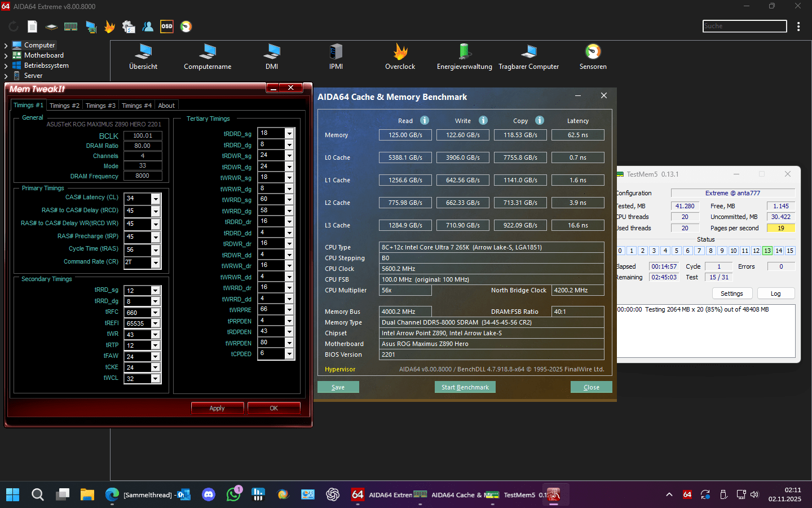Click the info icon next to Read column
This screenshot has width=812, height=508.
point(424,120)
